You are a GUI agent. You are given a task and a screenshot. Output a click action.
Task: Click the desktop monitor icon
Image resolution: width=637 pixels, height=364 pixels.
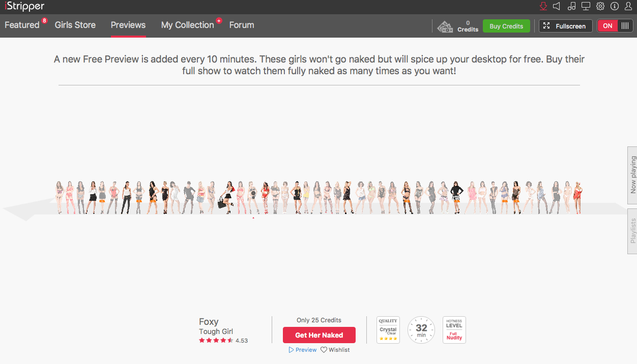pos(586,7)
